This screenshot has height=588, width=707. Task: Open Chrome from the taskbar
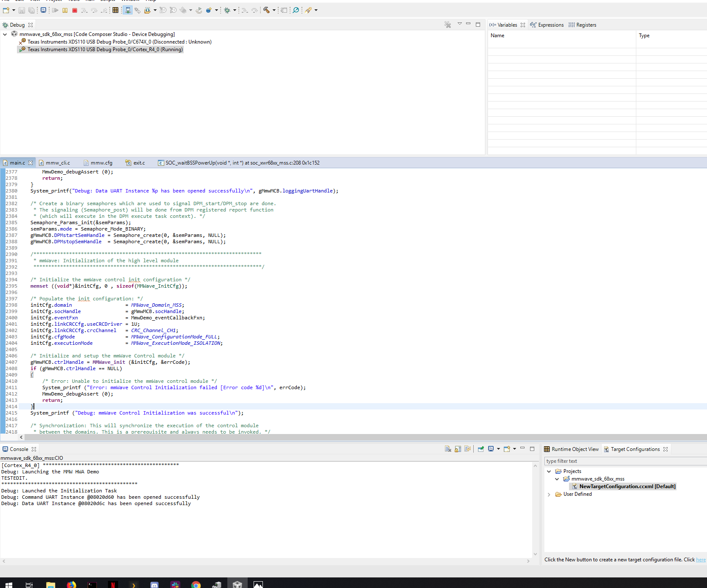(196, 584)
